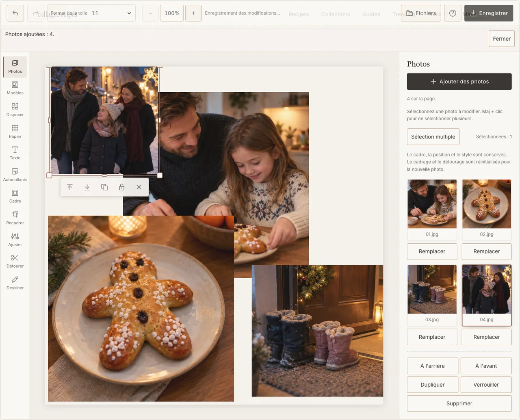Select the Disposer layout tool
520x420 pixels.
(15, 110)
